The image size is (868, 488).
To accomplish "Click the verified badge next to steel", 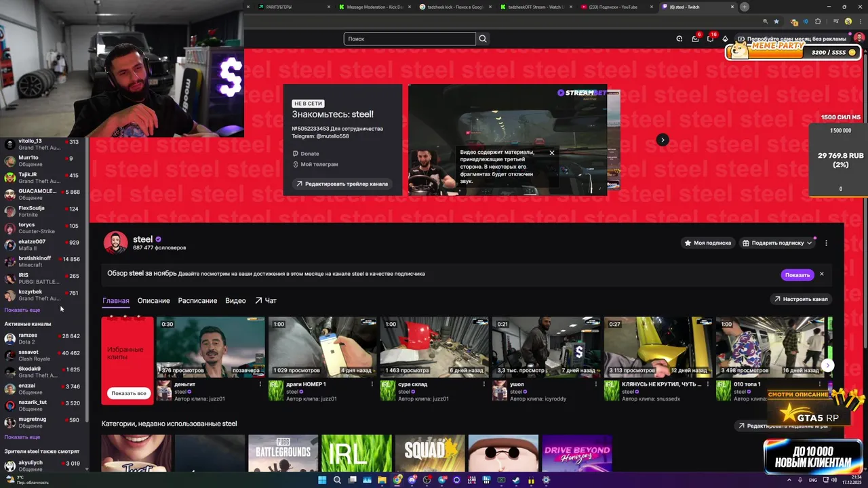I will coord(159,239).
